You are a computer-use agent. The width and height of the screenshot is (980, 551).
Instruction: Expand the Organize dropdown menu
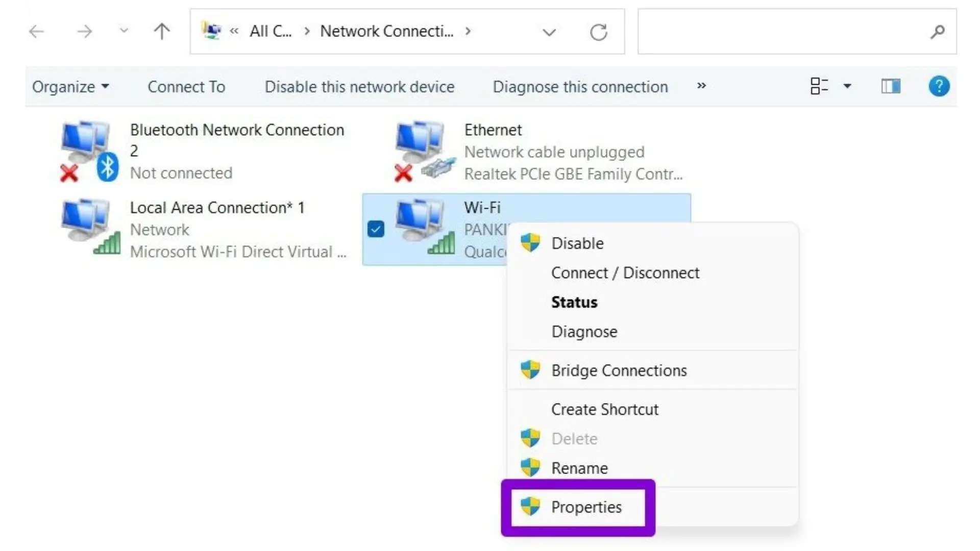point(70,87)
